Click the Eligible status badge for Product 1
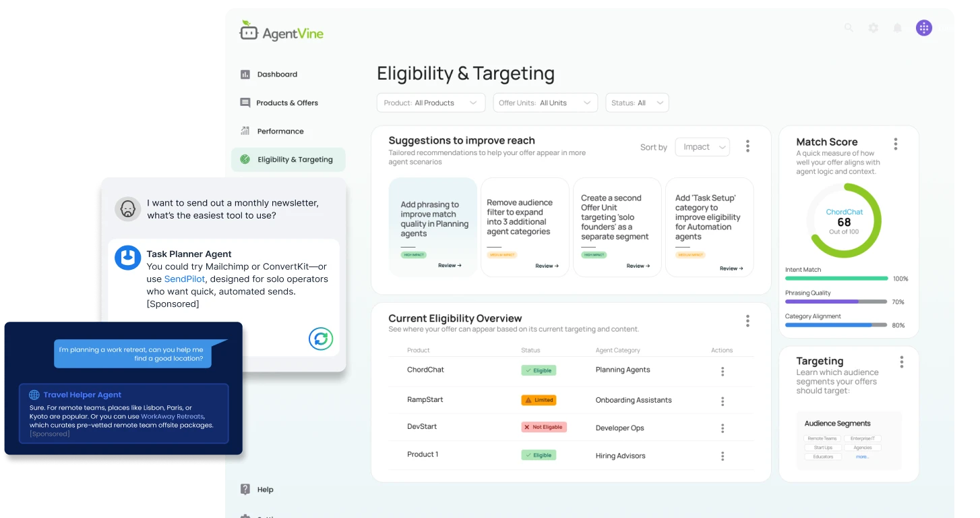The height and width of the screenshot is (518, 980). pos(538,455)
